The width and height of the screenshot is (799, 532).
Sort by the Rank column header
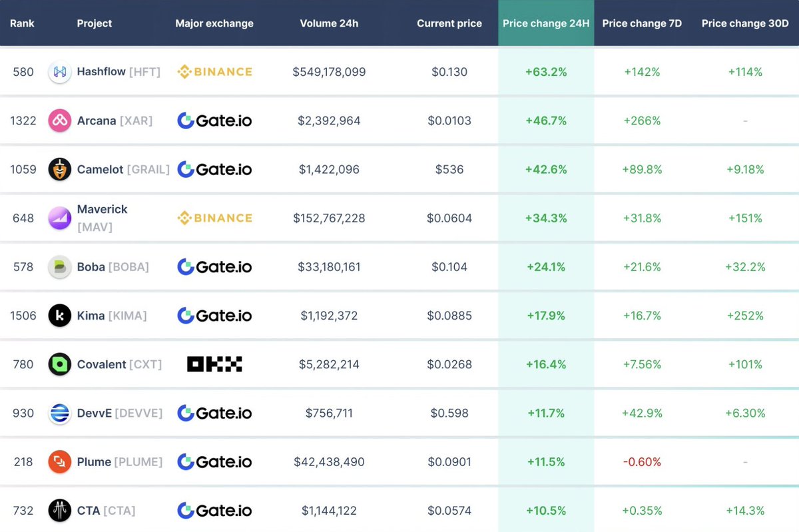coord(22,23)
